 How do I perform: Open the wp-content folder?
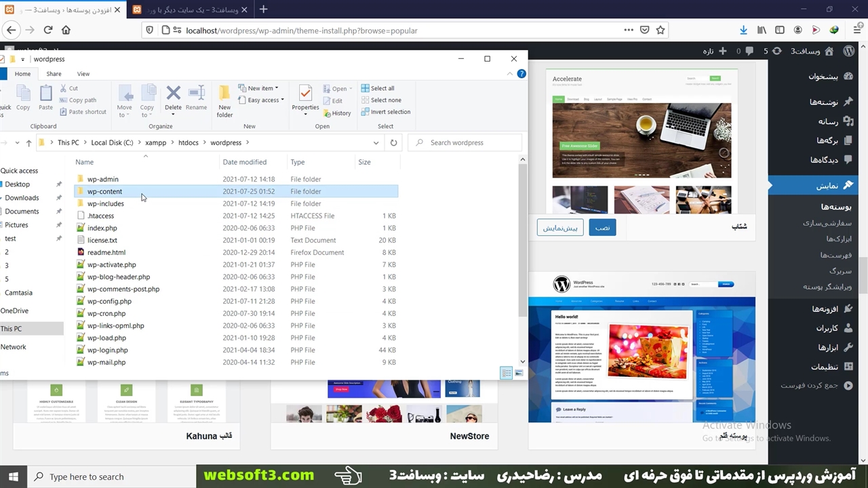point(104,192)
